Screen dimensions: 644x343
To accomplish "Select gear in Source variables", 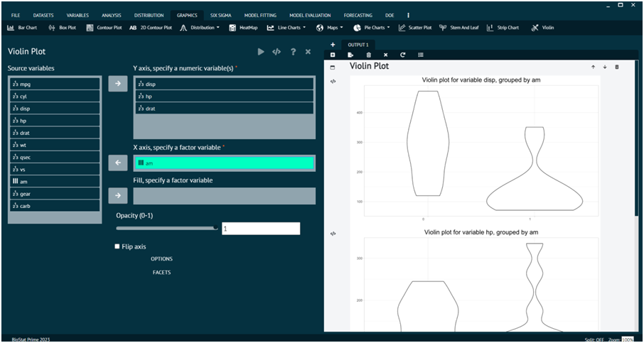I will tap(55, 194).
